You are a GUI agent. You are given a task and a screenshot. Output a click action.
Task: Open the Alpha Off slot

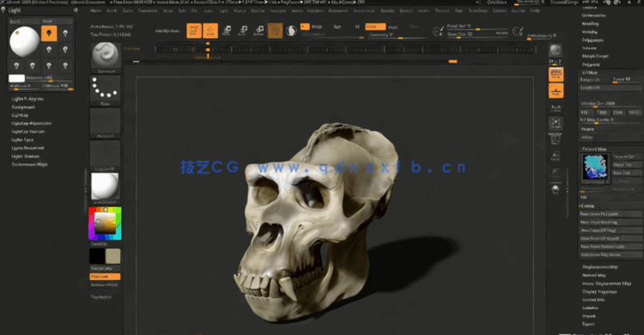click(x=106, y=123)
